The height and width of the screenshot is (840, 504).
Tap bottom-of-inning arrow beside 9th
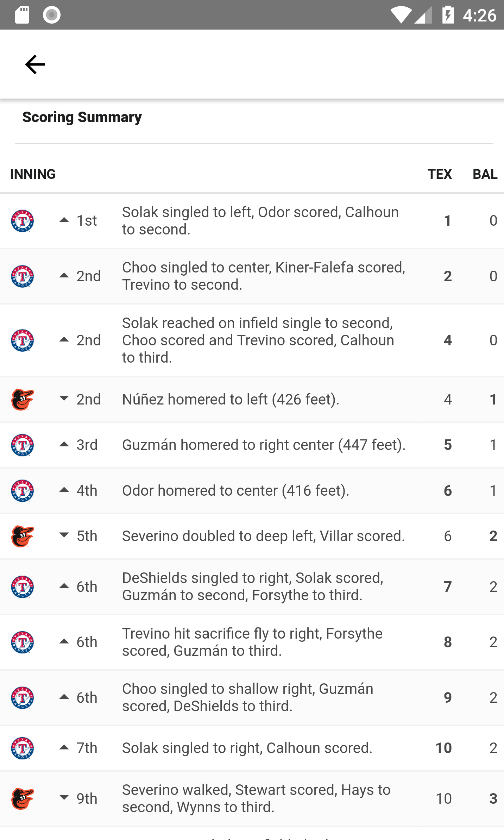[64, 798]
